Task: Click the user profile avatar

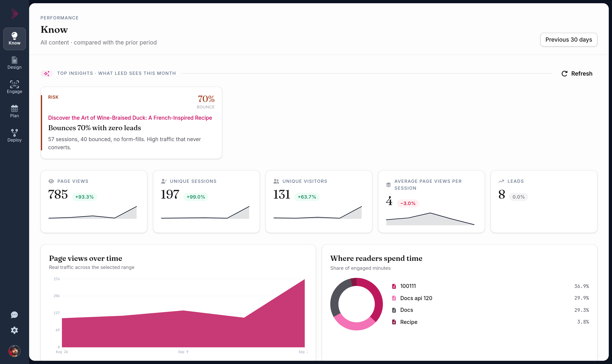Action: [x=15, y=351]
